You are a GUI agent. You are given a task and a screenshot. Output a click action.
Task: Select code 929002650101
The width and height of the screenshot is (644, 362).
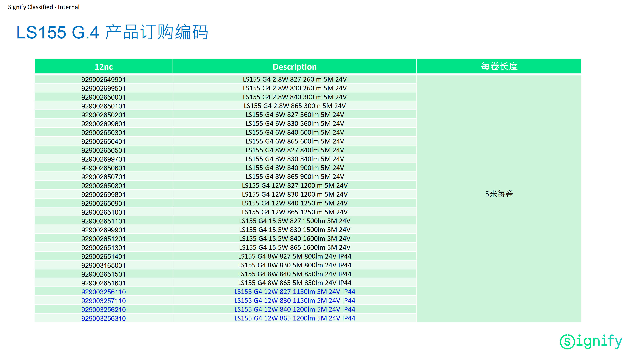pyautogui.click(x=103, y=106)
